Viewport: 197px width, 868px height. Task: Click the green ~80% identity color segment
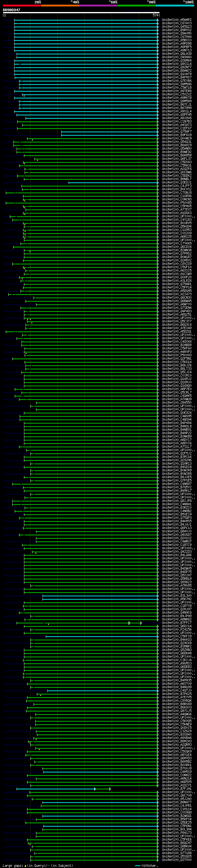point(137,6)
